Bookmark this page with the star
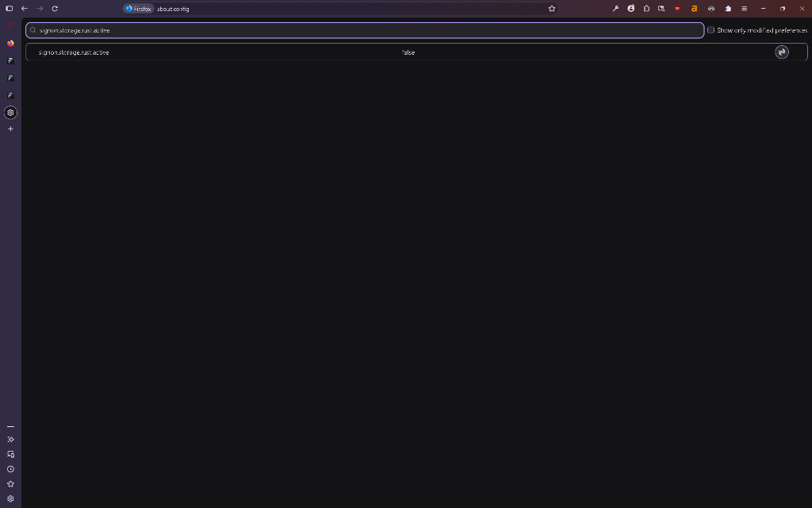 [x=552, y=8]
